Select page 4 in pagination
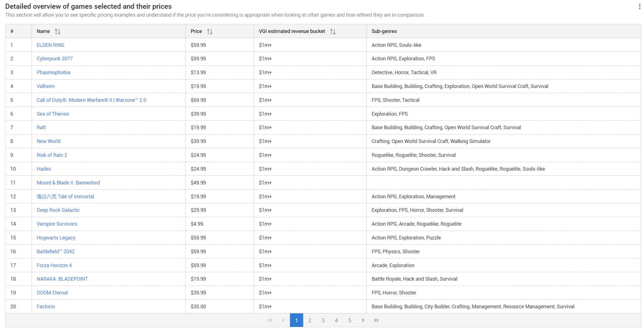 coord(336,320)
